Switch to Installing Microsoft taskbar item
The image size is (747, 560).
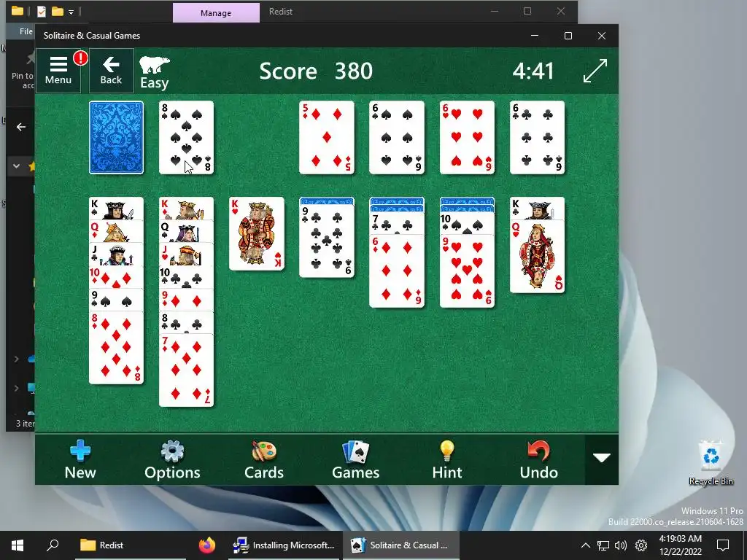[284, 545]
